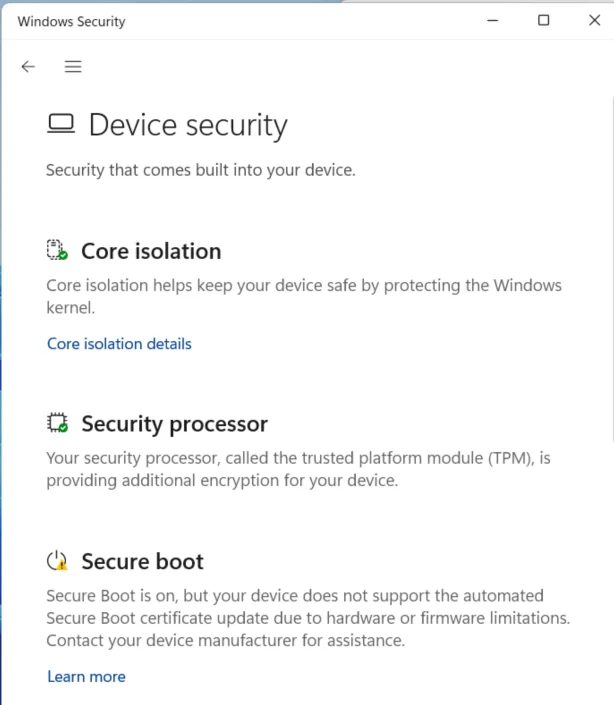Click the back arrow icon
This screenshot has width=614, height=705.
(28, 67)
